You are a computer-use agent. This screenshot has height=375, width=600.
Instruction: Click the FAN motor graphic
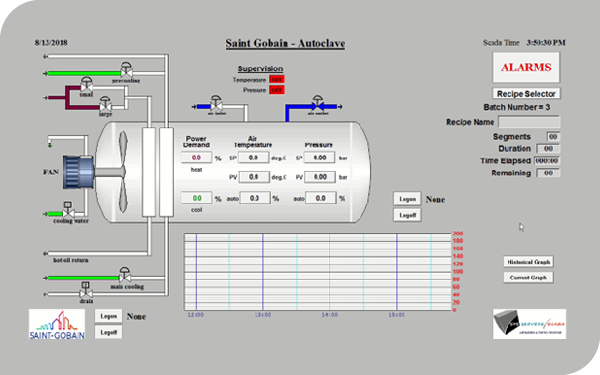(78, 172)
